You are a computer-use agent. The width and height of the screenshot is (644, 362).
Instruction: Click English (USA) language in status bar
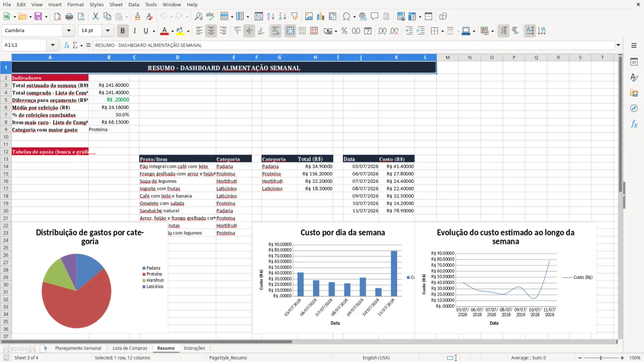pyautogui.click(x=376, y=358)
